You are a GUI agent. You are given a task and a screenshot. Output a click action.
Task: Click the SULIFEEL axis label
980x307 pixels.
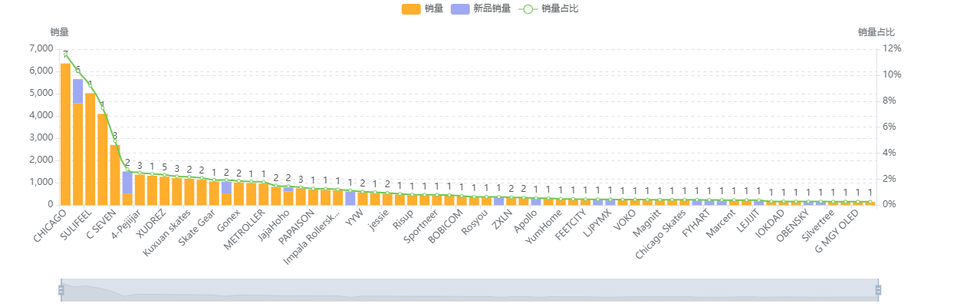pos(77,223)
